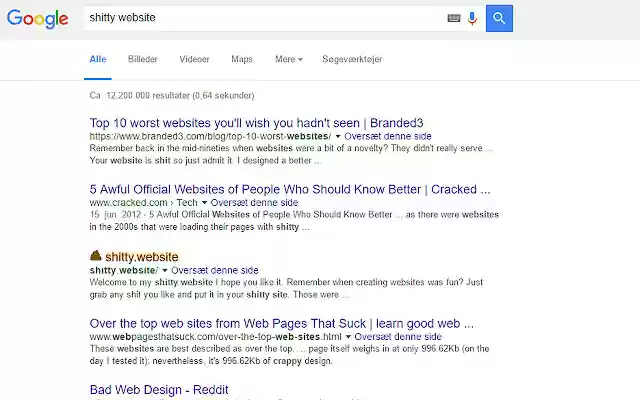
Task: Click the Google logo
Action: click(x=38, y=19)
